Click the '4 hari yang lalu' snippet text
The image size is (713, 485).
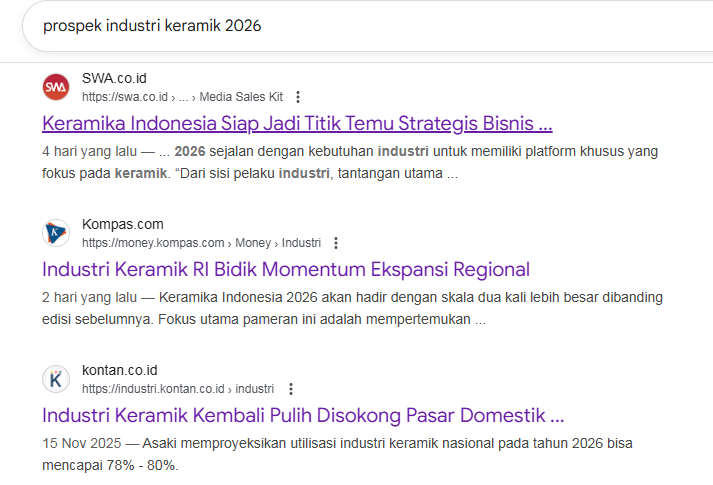coord(89,151)
